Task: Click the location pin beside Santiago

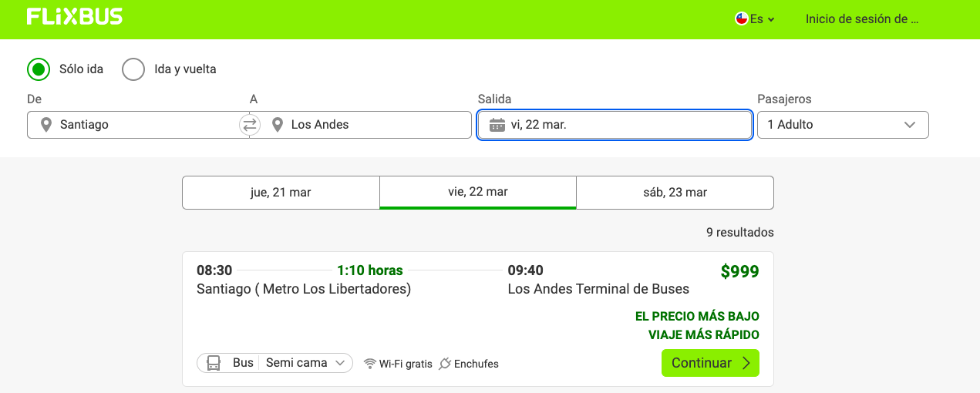Action: [46, 125]
